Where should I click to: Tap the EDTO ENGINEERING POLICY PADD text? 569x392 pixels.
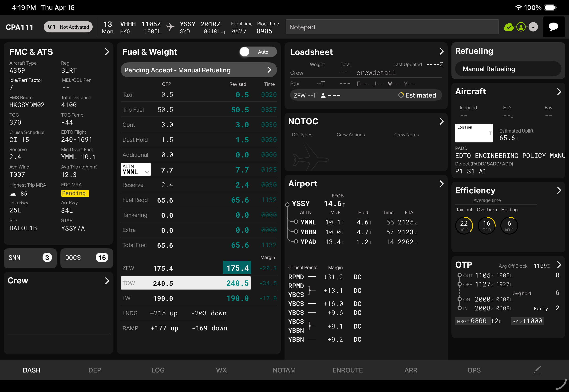click(510, 156)
